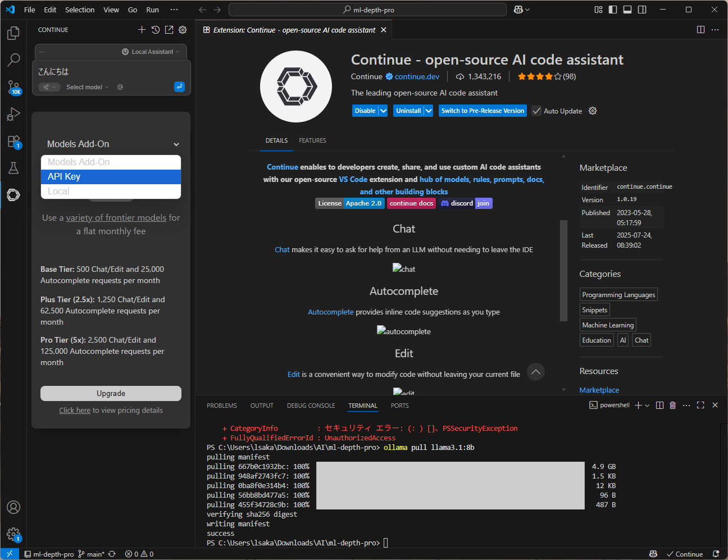Click the ml-depth-pro command center search box

click(x=367, y=10)
